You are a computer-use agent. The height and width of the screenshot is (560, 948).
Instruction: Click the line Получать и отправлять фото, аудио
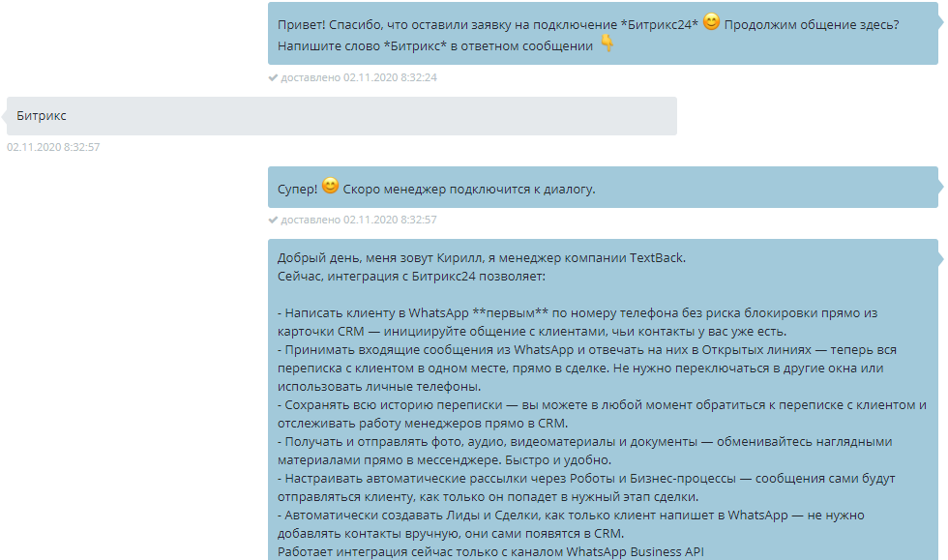pyautogui.click(x=584, y=442)
